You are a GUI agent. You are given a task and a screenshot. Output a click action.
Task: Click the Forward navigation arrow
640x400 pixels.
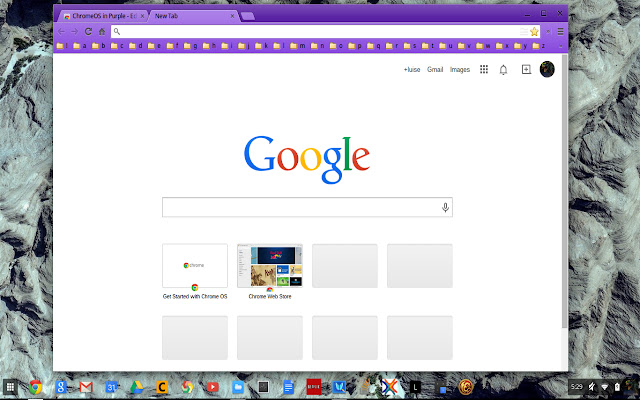click(x=74, y=31)
